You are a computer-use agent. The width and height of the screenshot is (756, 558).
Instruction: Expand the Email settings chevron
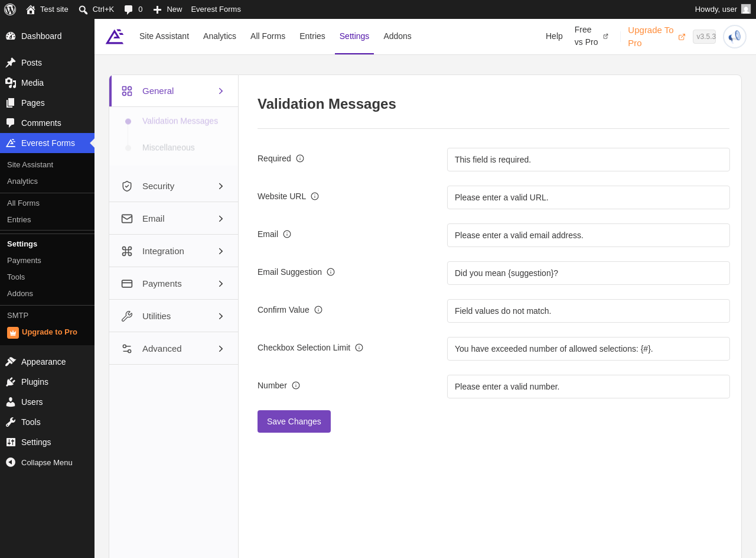[x=221, y=219]
